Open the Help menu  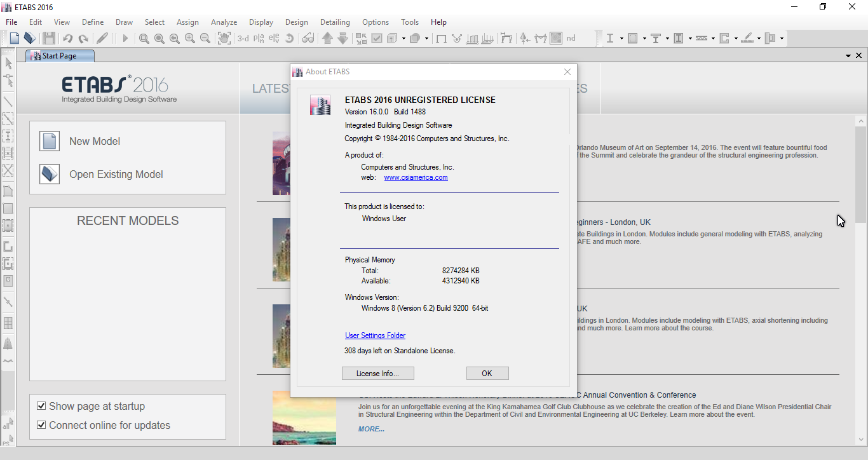click(x=438, y=22)
